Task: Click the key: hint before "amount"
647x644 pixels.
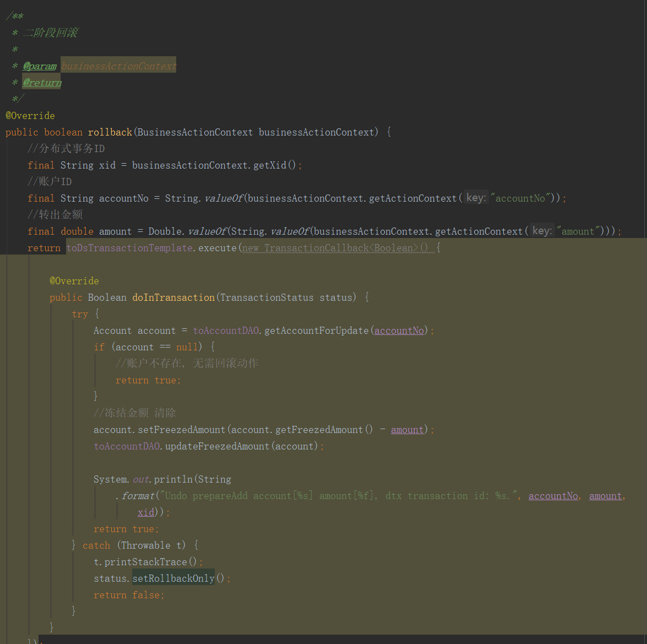Action: coord(542,231)
